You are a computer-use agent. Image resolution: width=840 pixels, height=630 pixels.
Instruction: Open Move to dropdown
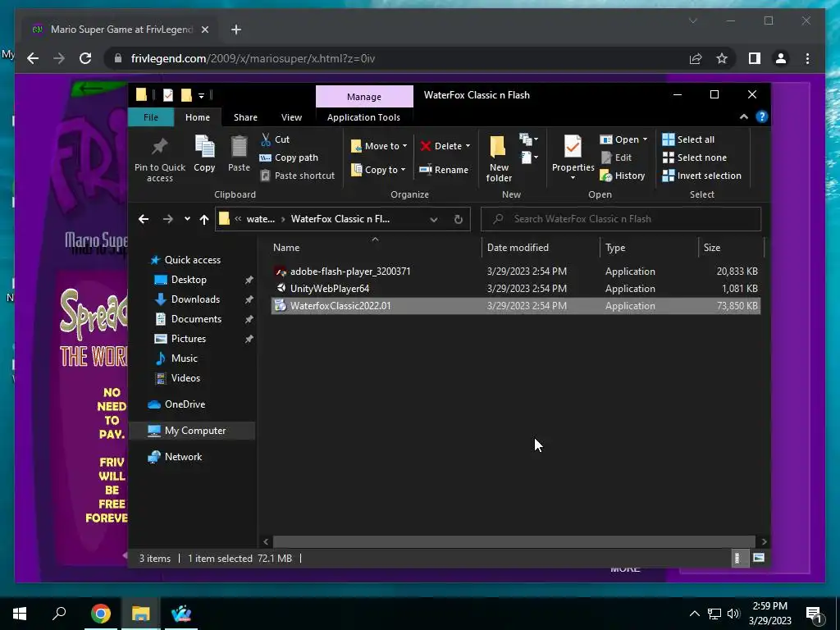[379, 146]
